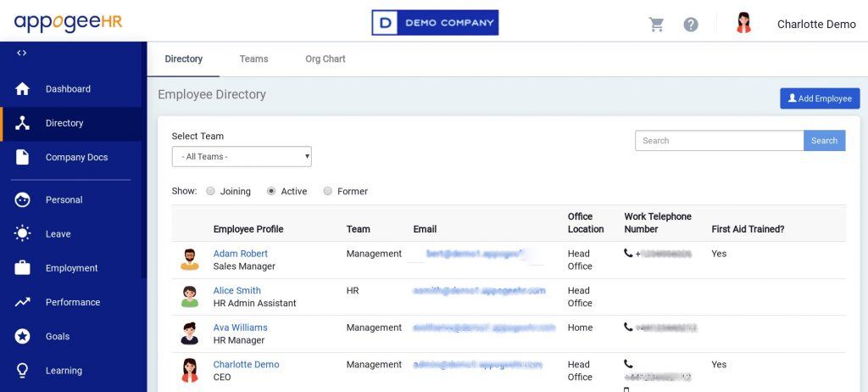This screenshot has width=868, height=392.
Task: Open the All Teams dropdown
Action: tap(242, 157)
